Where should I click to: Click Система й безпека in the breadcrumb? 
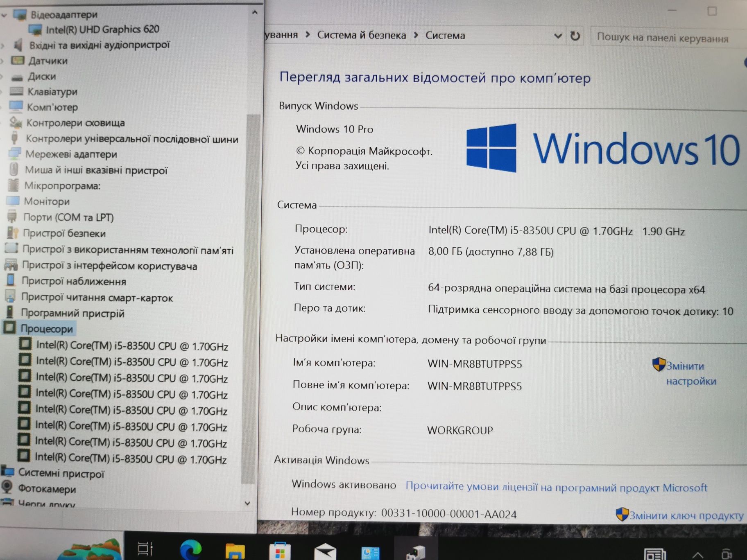point(361,35)
